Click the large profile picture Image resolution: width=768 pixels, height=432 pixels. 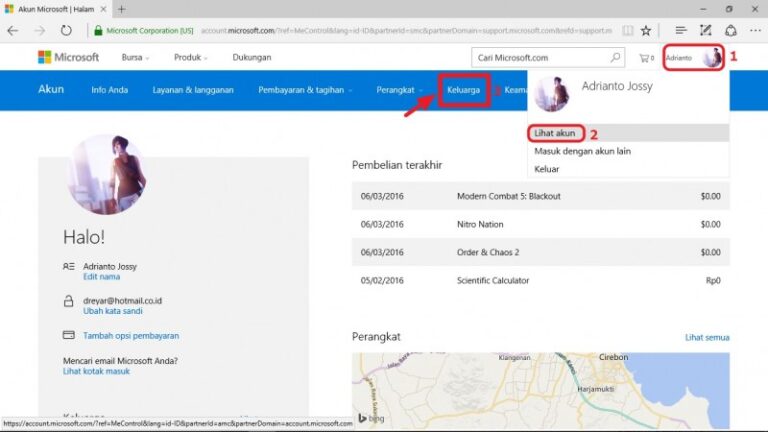106,174
